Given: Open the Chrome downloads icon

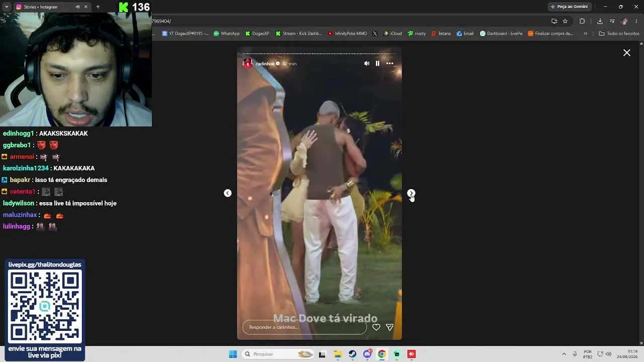Looking at the screenshot, I should (x=600, y=21).
